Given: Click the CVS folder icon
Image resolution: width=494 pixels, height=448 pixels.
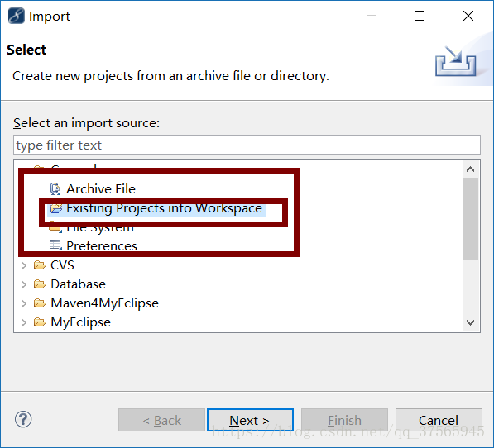Looking at the screenshot, I should (x=40, y=265).
